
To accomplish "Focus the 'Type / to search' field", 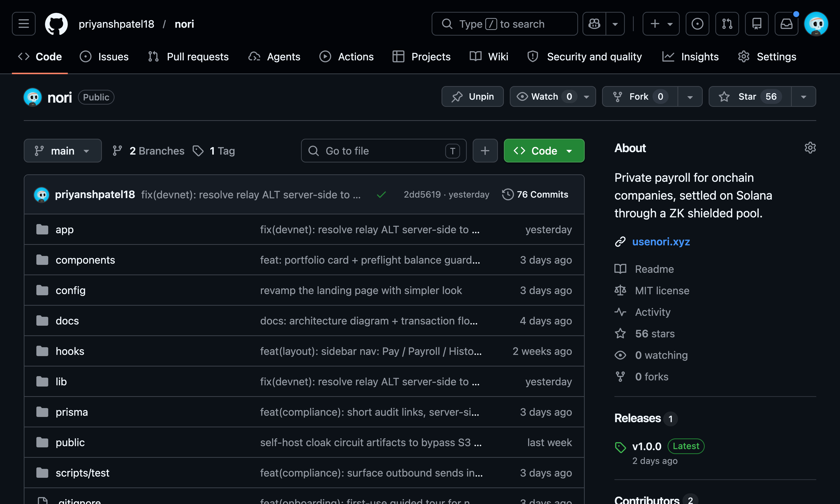I will click(504, 24).
